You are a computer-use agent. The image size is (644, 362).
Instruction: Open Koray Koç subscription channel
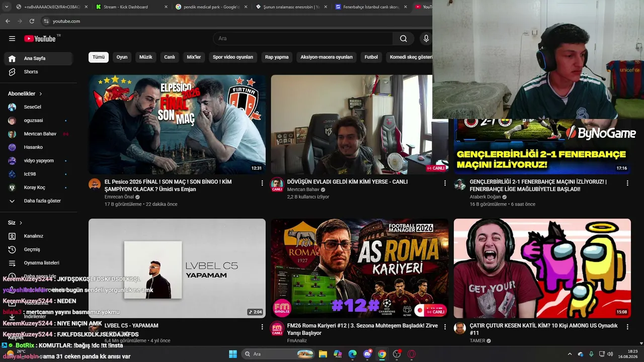[38, 188]
